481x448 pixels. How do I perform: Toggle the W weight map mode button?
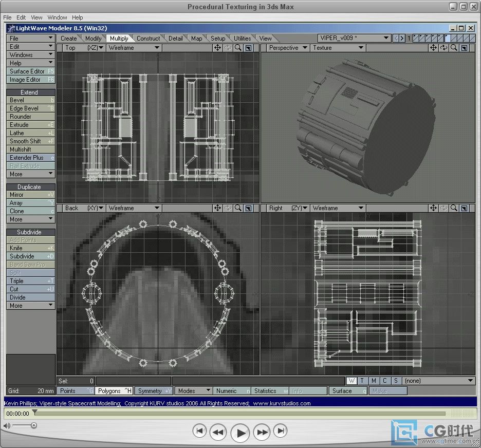point(351,381)
